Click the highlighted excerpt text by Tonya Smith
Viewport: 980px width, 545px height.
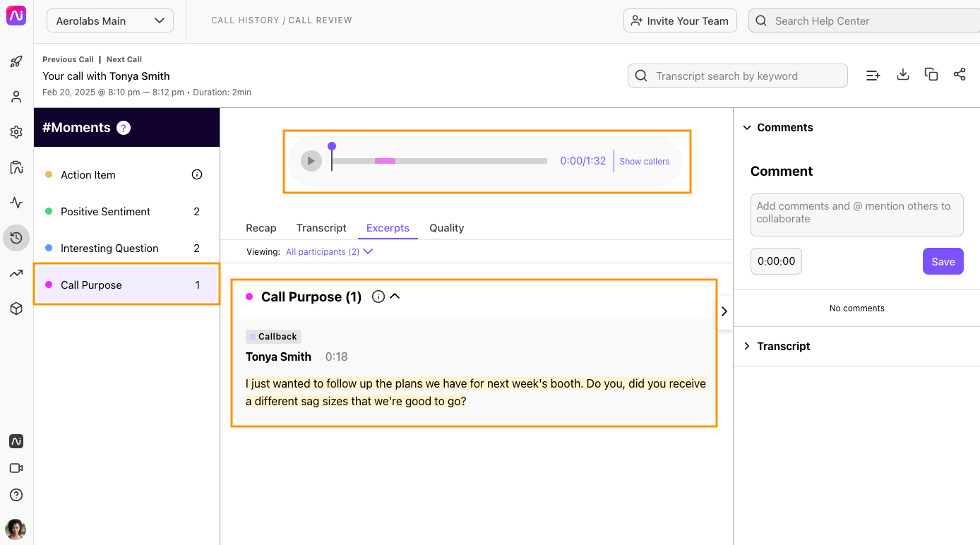click(x=476, y=393)
